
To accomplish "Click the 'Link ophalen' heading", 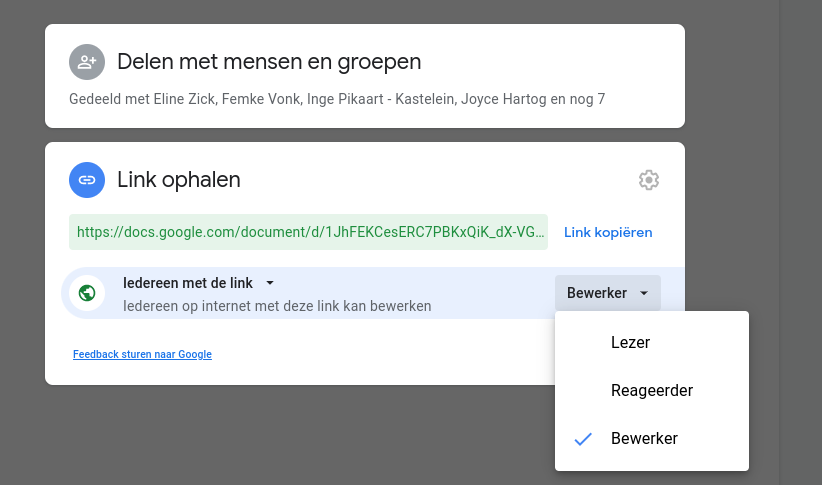I will tap(179, 180).
